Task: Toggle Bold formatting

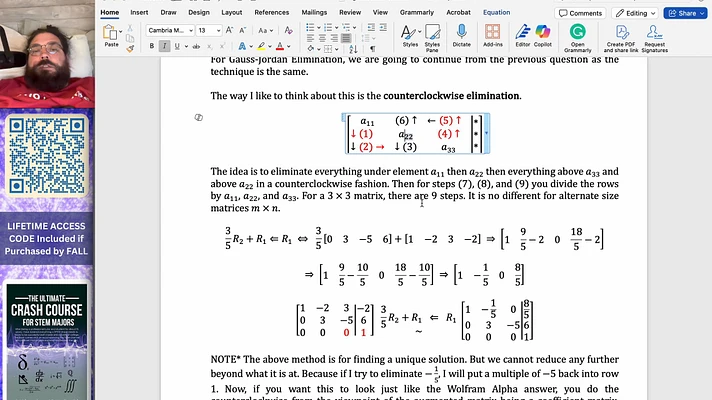Action: click(x=152, y=46)
